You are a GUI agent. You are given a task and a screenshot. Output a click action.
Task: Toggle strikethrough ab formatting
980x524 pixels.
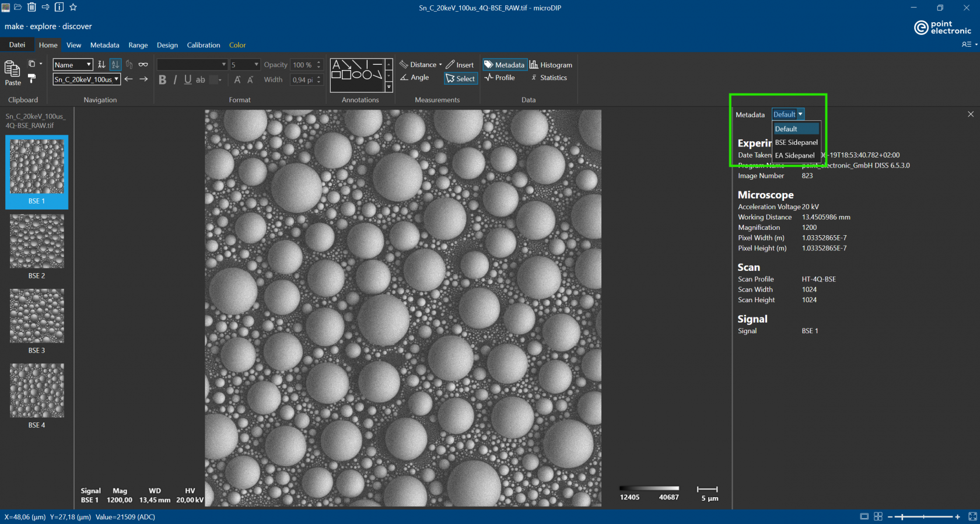click(201, 79)
